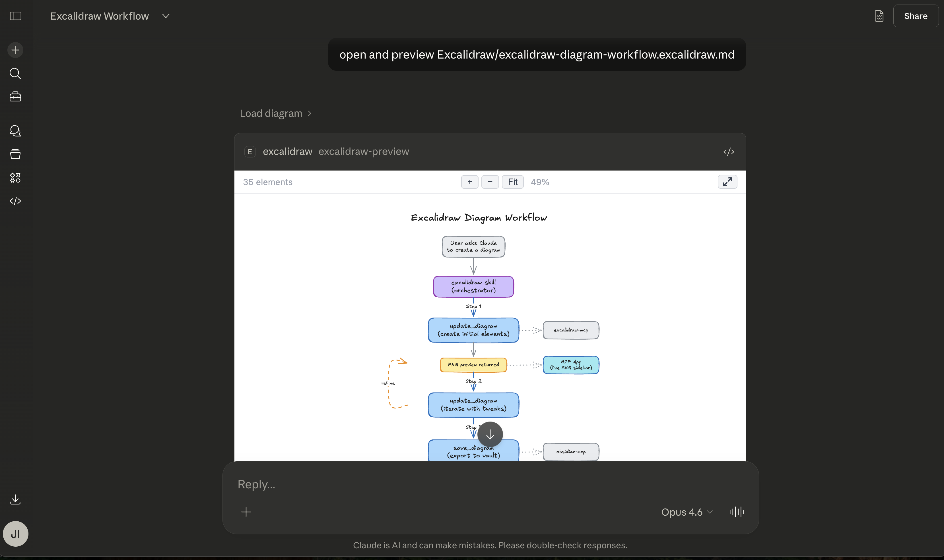The image size is (944, 560).
Task: Open the toolbox icon in sidebar
Action: (x=15, y=97)
